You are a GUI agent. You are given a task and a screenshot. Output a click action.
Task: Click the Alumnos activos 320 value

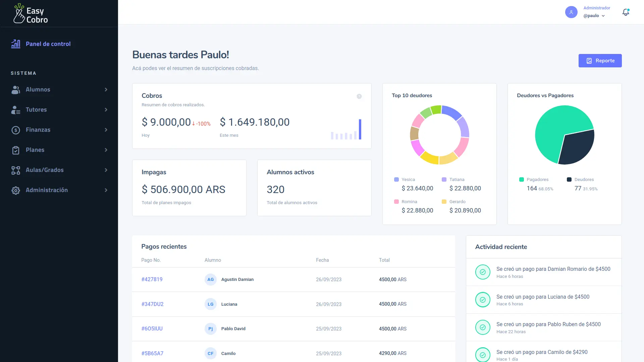point(276,190)
